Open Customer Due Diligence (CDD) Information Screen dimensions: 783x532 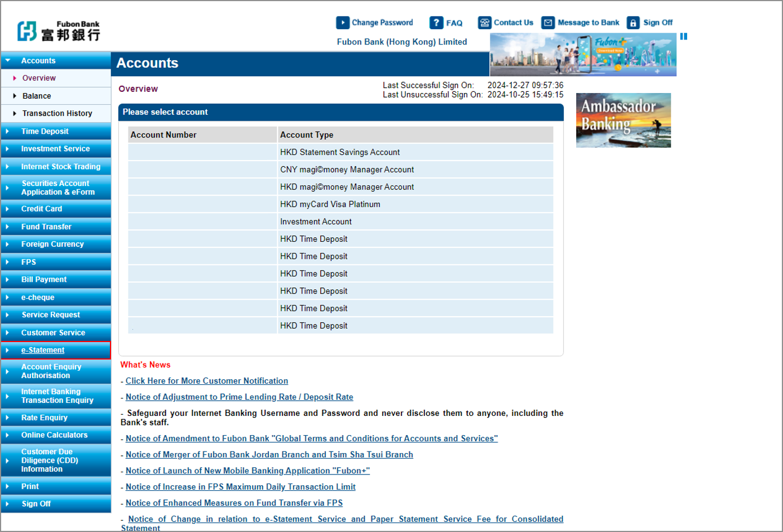coord(56,460)
